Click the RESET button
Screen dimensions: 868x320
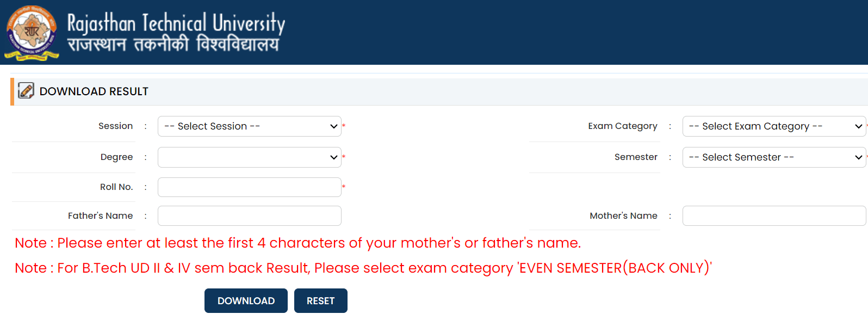(x=321, y=301)
